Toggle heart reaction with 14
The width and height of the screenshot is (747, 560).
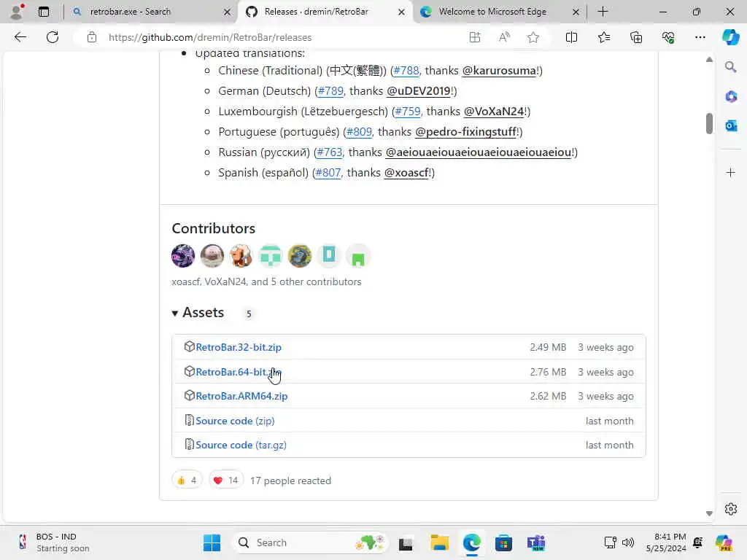[226, 480]
